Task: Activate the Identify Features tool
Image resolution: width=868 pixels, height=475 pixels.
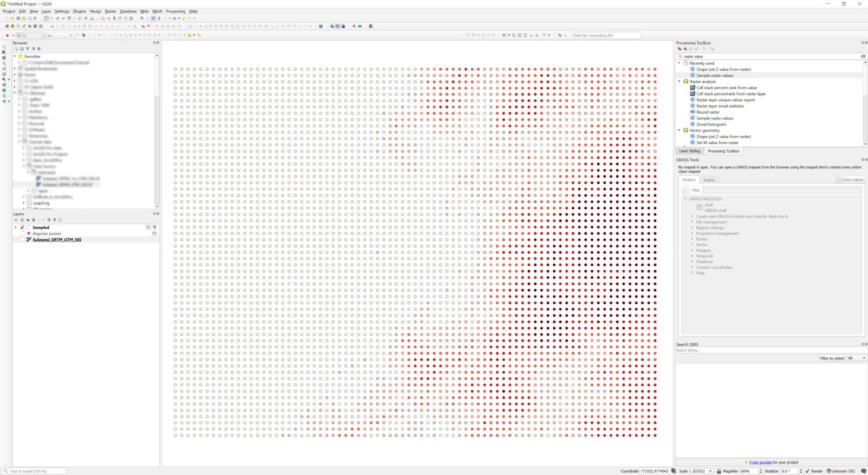Action: click(x=142, y=18)
